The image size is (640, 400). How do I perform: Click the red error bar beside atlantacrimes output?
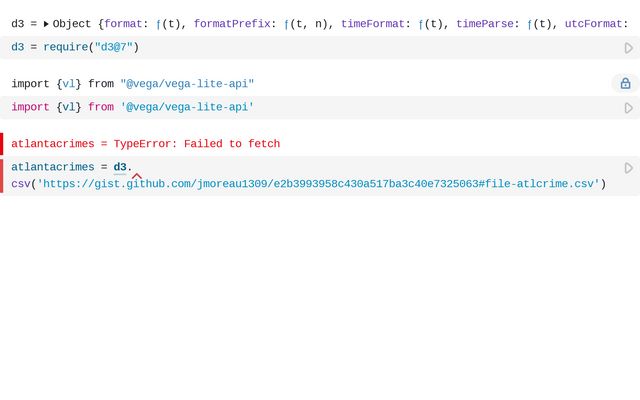click(x=2, y=144)
